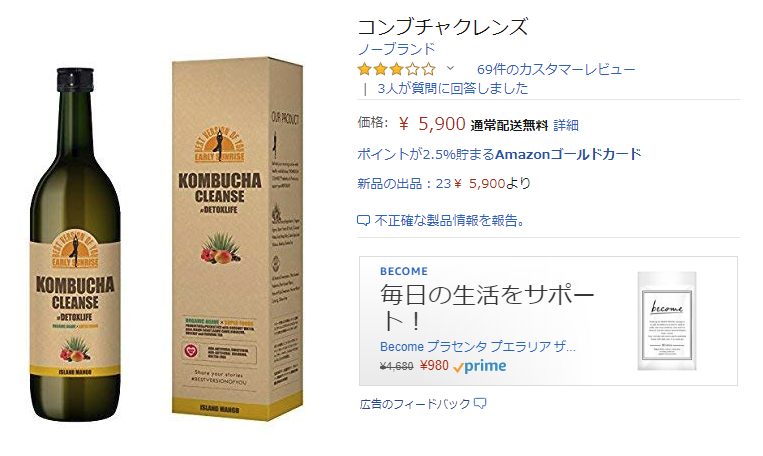Screen dimensions: 763x456
Task: Click the three-star rating icons
Action: (x=397, y=69)
